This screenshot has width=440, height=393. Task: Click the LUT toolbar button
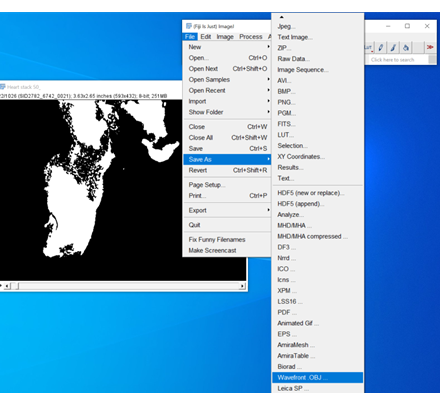[369, 47]
